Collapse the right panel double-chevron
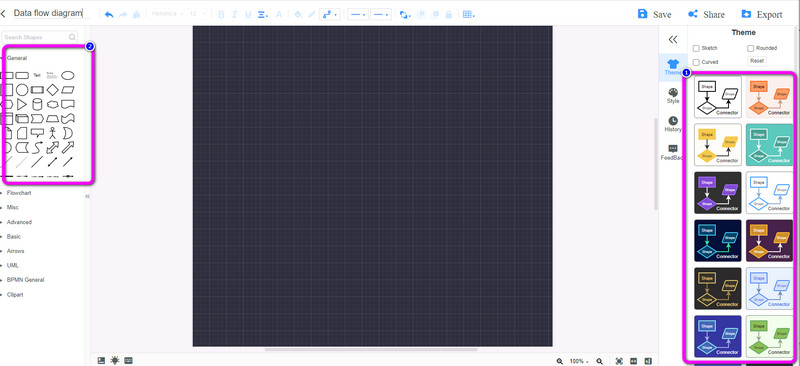The width and height of the screenshot is (800, 366). point(673,39)
